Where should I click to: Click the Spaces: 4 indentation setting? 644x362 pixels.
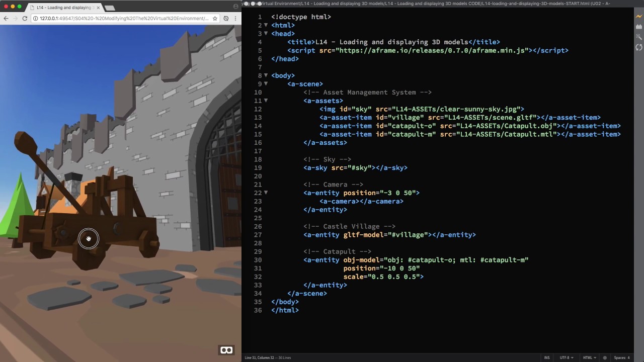tap(621, 357)
